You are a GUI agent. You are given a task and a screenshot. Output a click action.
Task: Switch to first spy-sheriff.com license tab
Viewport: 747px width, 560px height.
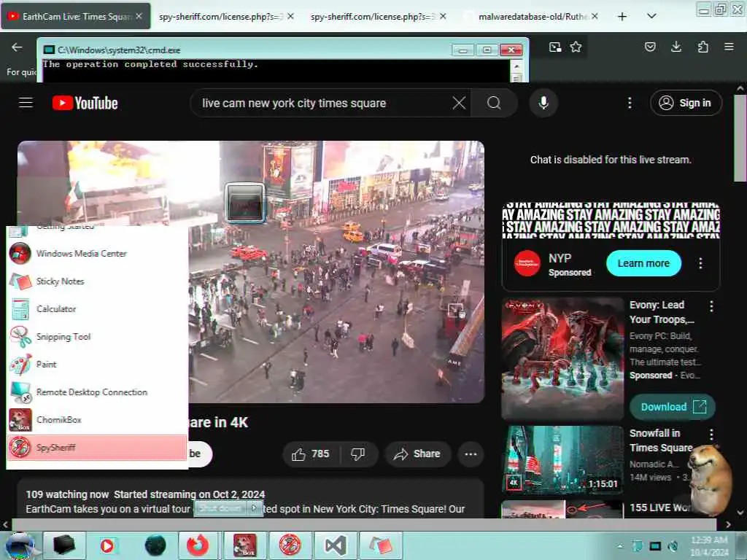220,16
